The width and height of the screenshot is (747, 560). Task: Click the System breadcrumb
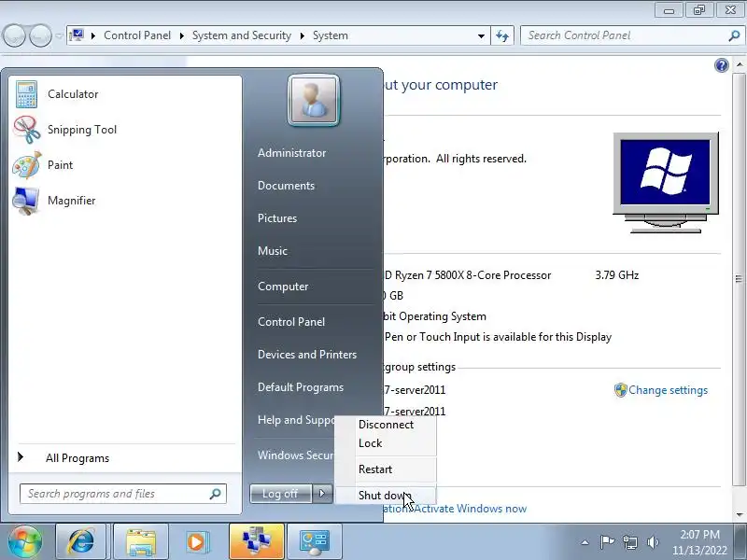pyautogui.click(x=331, y=35)
